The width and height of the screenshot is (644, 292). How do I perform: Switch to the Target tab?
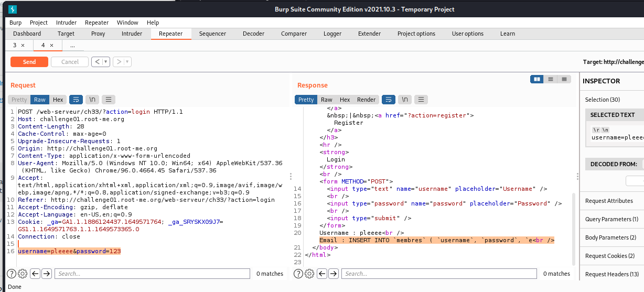pos(66,34)
